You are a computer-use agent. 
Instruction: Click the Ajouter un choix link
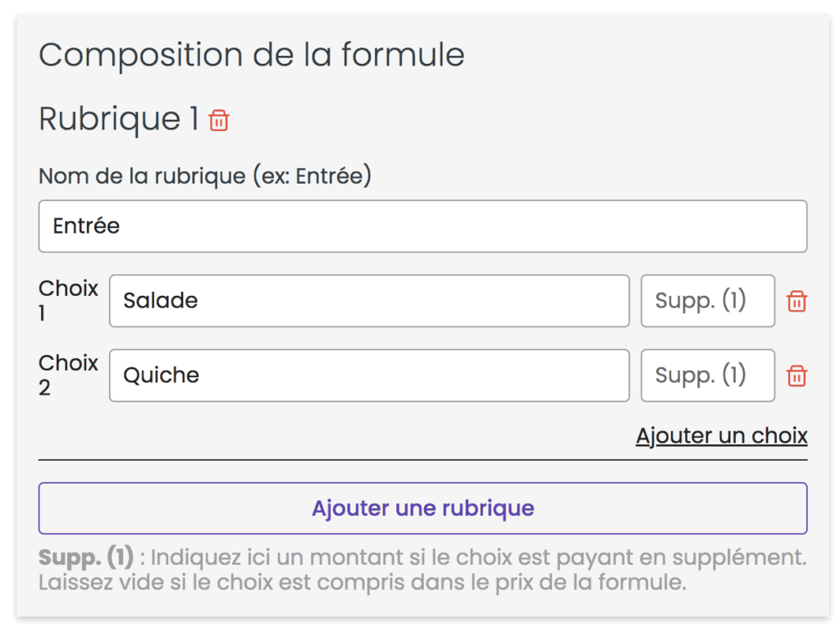(x=722, y=436)
